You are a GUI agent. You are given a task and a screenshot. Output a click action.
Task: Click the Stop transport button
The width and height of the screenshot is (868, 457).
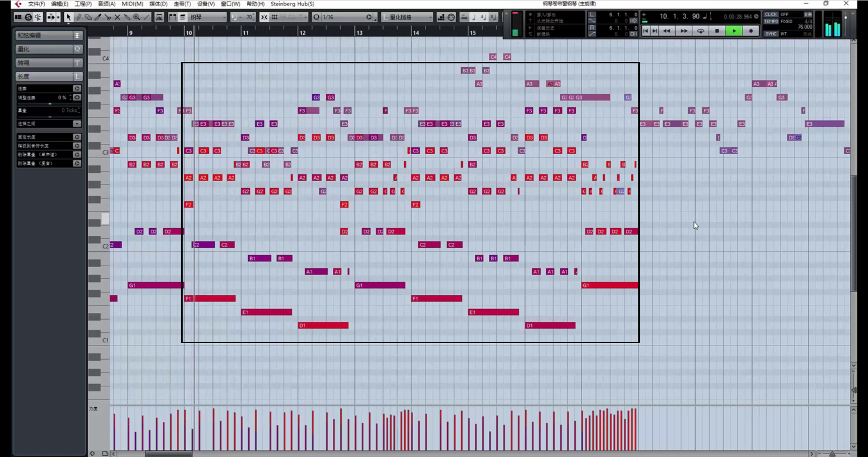[717, 31]
